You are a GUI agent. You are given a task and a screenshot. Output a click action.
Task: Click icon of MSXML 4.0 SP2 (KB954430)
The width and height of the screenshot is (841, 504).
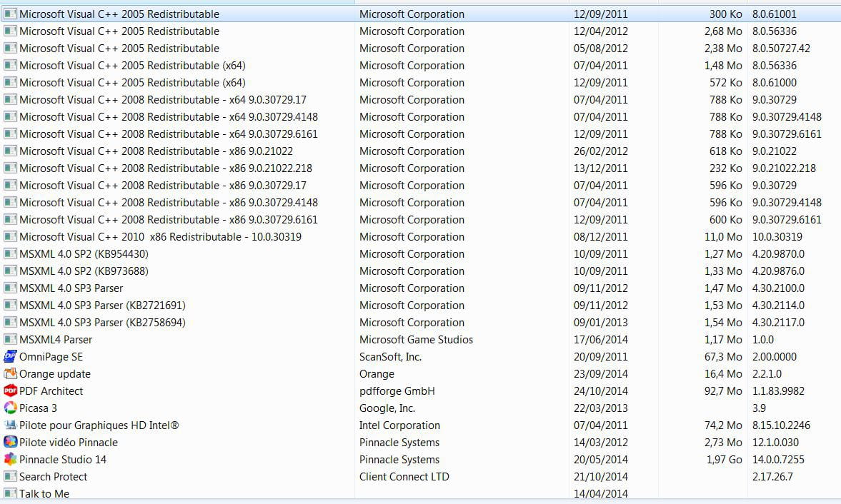[10, 253]
